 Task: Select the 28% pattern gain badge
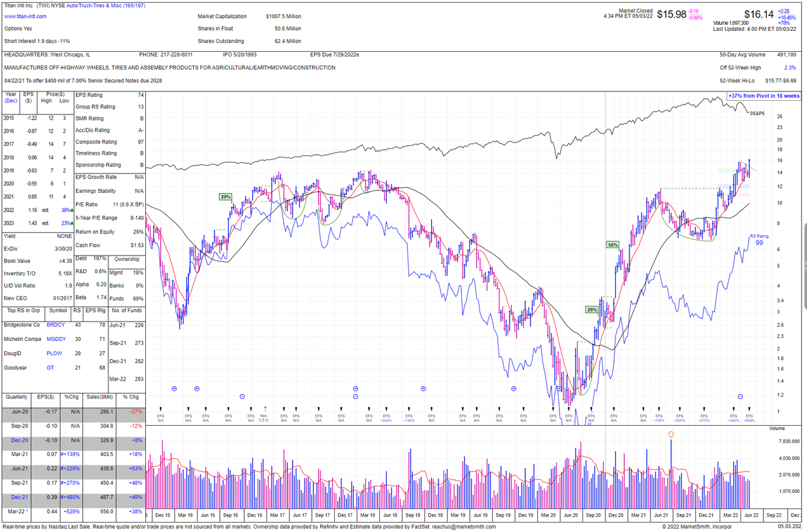click(x=592, y=310)
